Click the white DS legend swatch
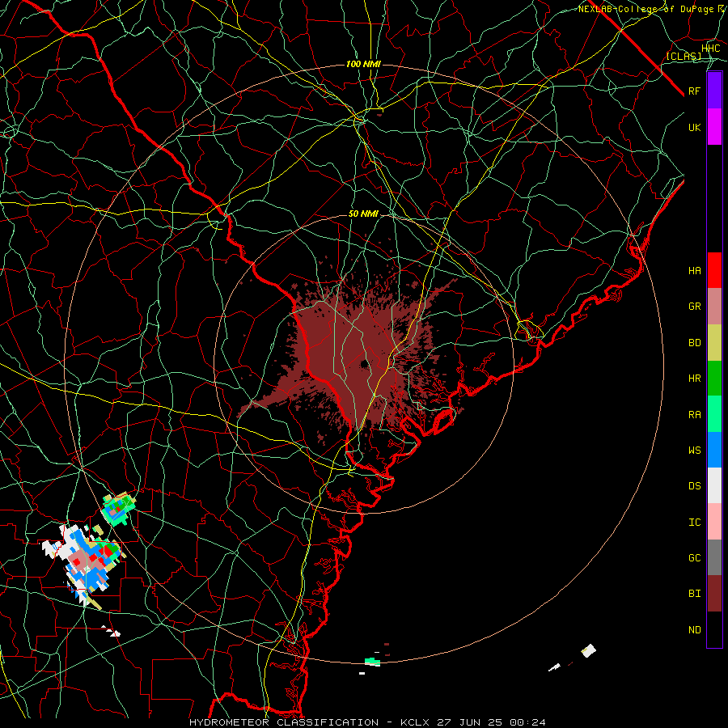Screen dimensions: 728x728 click(714, 485)
